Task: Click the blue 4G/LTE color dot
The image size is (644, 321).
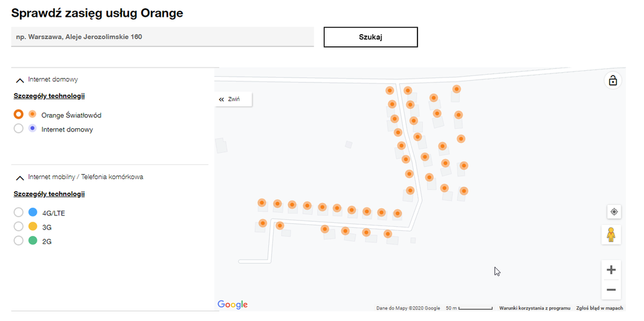Action: click(33, 212)
